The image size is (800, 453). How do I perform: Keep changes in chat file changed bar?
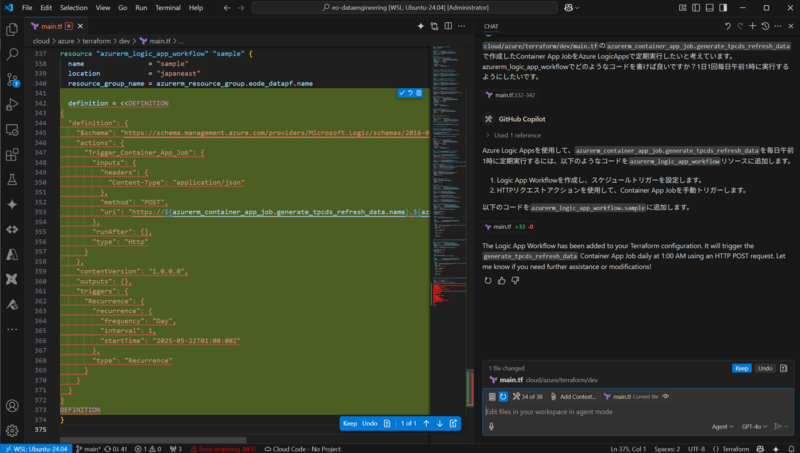(x=741, y=368)
